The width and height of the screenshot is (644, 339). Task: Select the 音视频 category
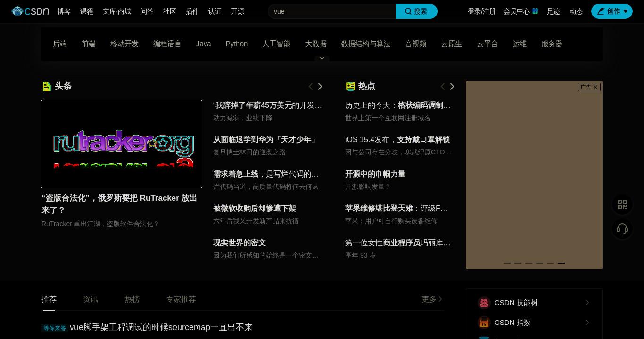416,44
